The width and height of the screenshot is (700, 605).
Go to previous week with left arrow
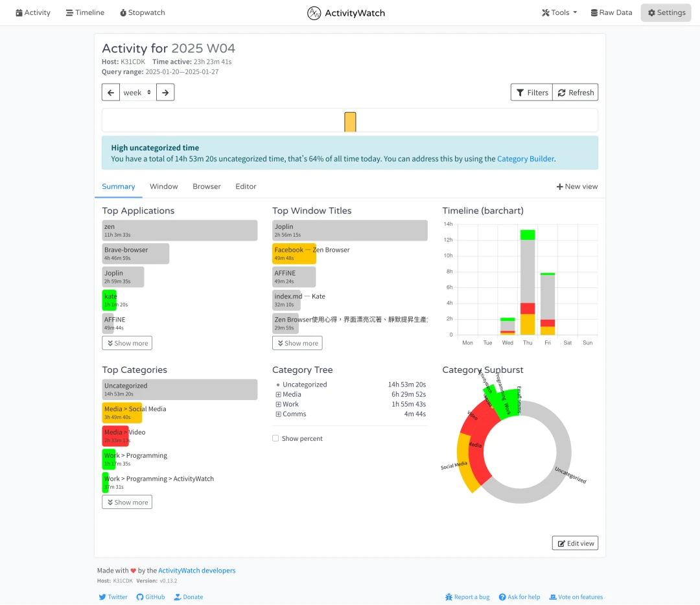(x=111, y=93)
